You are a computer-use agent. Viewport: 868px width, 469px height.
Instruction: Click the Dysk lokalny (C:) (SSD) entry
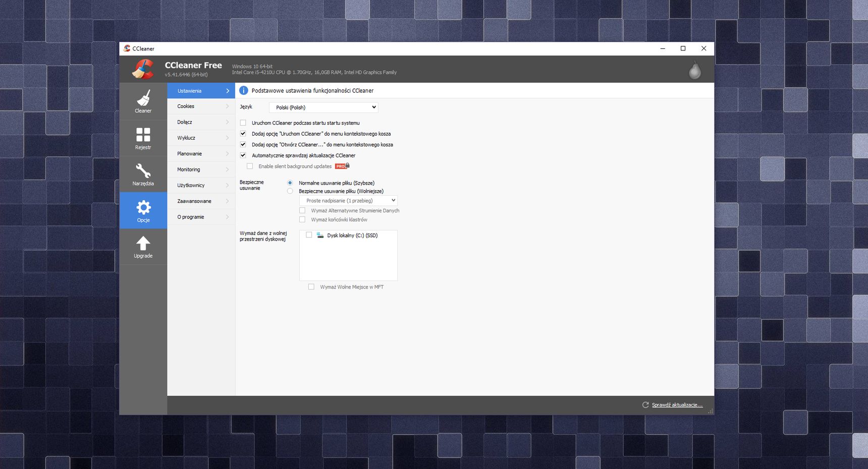(352, 236)
